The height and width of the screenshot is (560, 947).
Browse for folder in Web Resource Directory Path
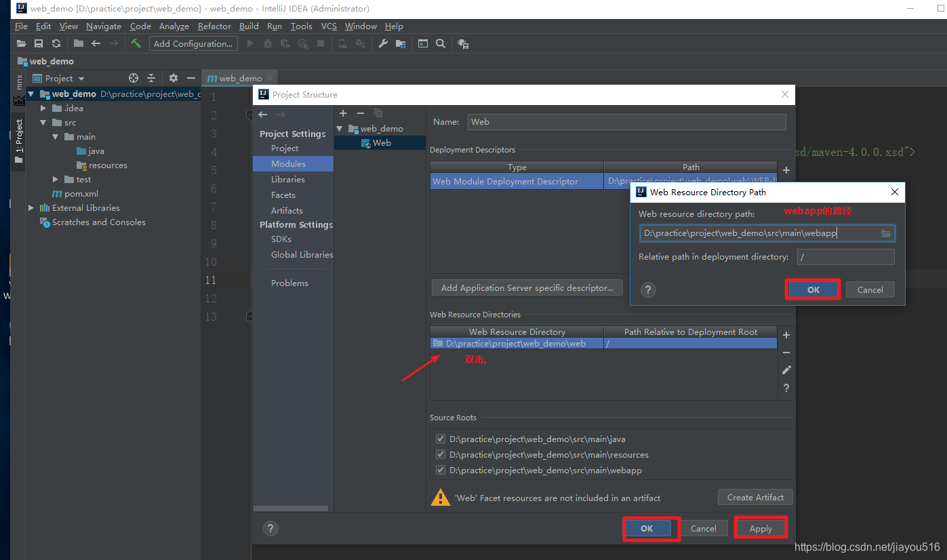tap(886, 233)
